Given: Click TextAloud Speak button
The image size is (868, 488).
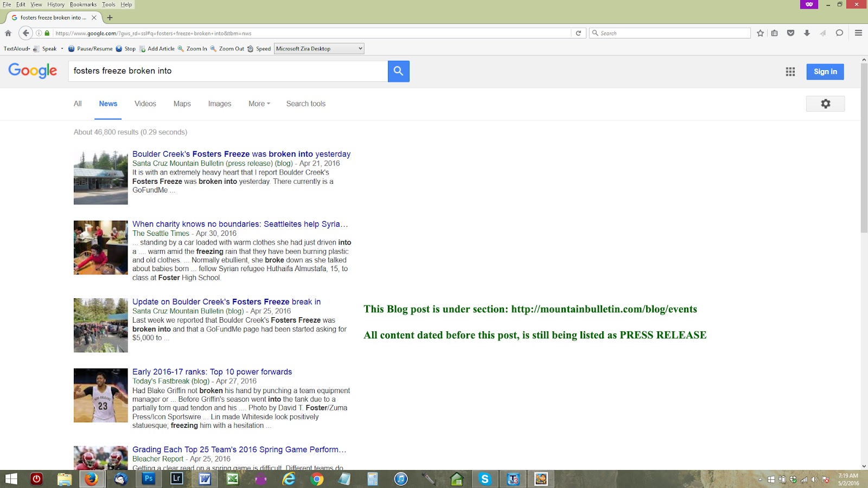Looking at the screenshot, I should (x=45, y=49).
